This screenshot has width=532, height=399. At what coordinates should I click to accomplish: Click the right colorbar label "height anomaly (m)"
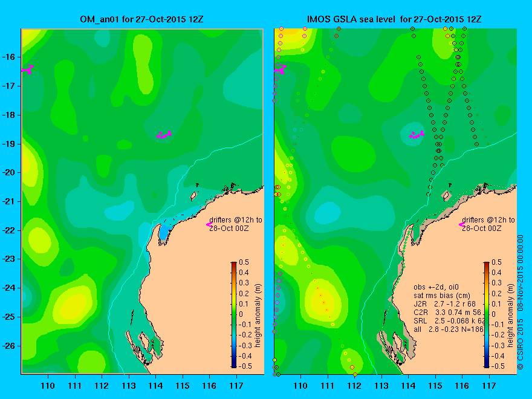pyautogui.click(x=511, y=316)
